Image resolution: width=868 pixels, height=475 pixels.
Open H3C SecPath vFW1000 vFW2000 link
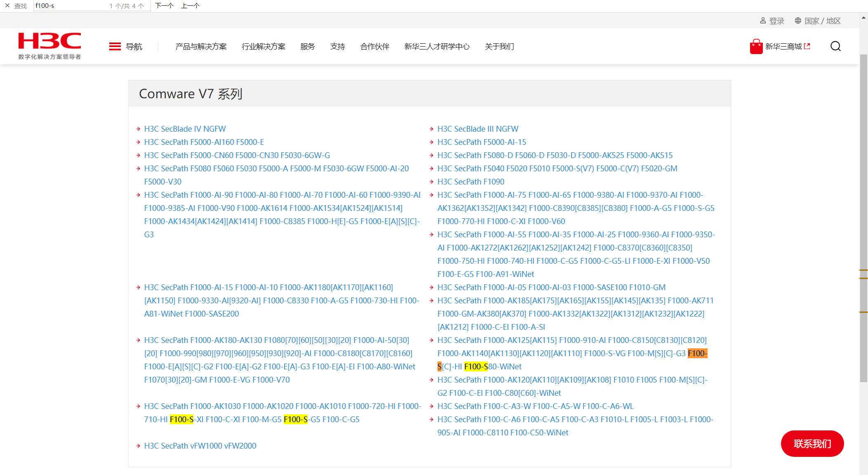point(200,446)
